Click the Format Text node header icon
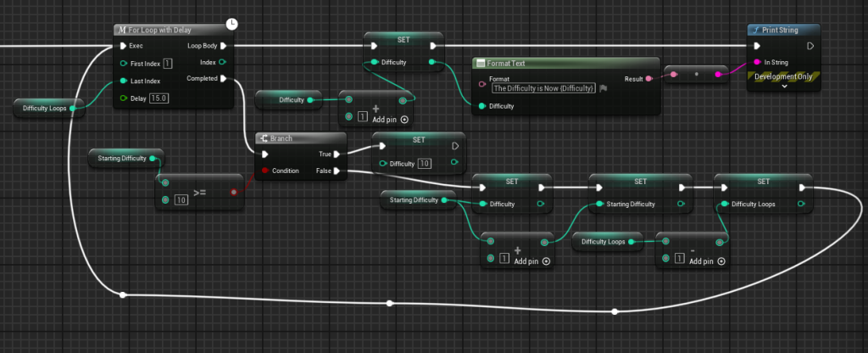The image size is (868, 353). [481, 64]
